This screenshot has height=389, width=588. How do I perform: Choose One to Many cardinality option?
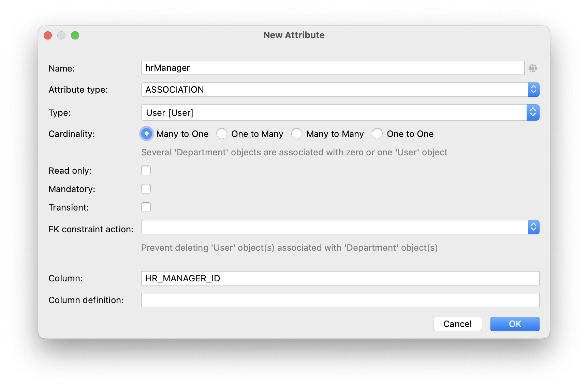tap(222, 134)
